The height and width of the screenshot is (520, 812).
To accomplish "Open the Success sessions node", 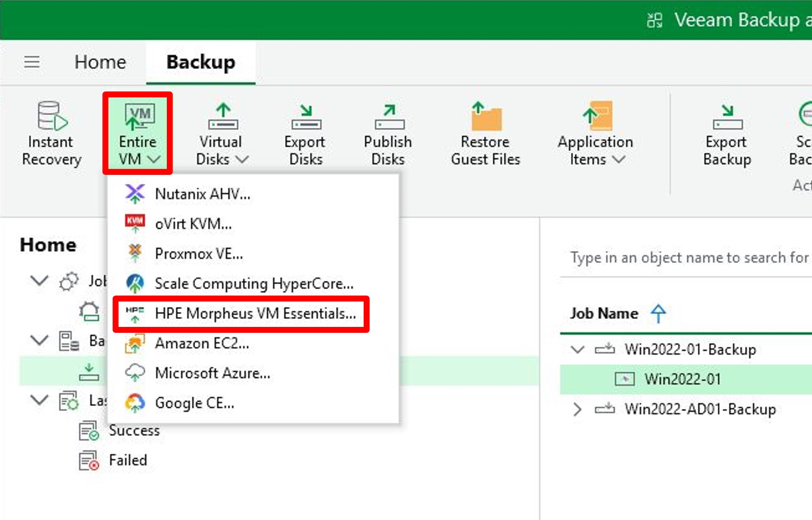I will (134, 430).
